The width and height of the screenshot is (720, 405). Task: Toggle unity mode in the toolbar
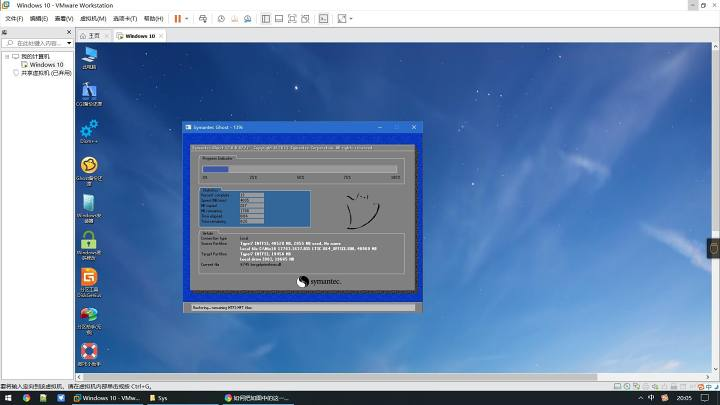[x=305, y=19]
